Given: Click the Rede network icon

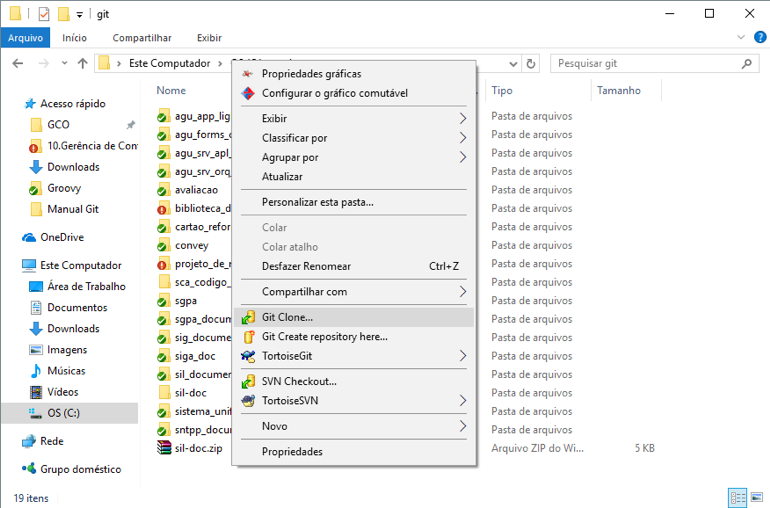Looking at the screenshot, I should tap(29, 441).
